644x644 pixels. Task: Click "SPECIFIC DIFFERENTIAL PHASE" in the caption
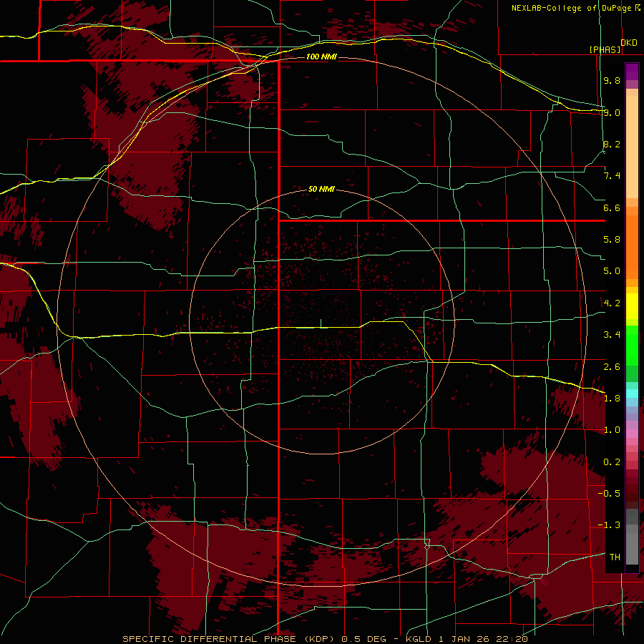pyautogui.click(x=209, y=639)
